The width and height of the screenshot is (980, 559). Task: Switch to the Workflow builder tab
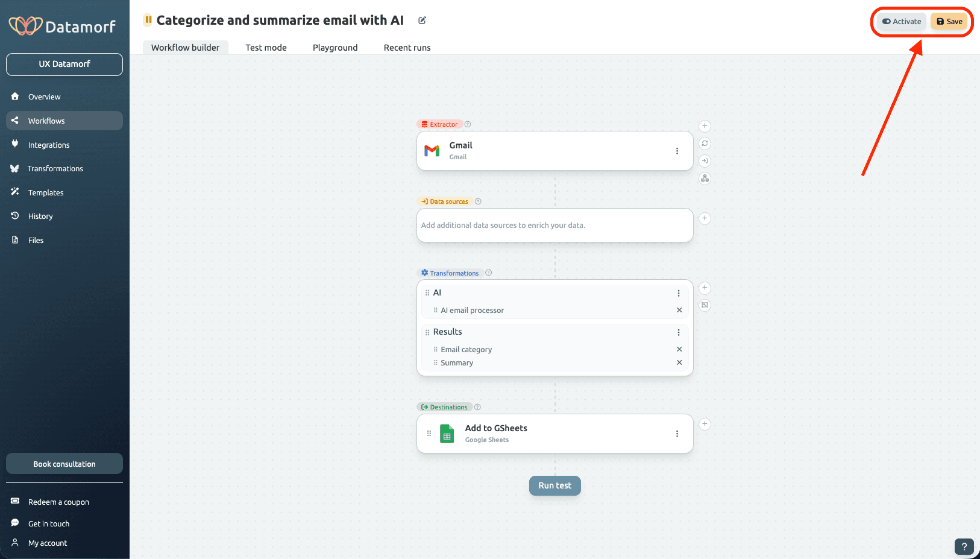click(186, 48)
